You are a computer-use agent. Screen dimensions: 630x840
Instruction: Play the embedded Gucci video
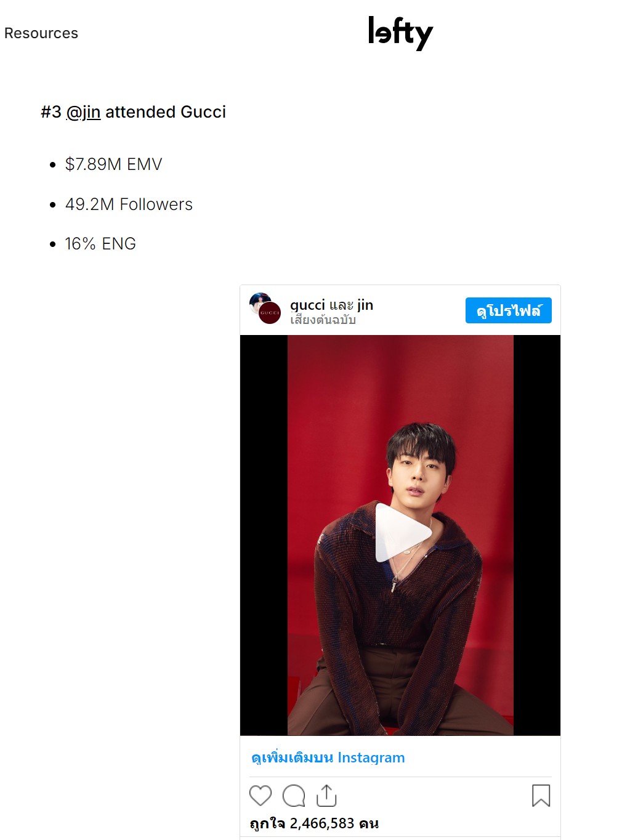[x=402, y=533]
